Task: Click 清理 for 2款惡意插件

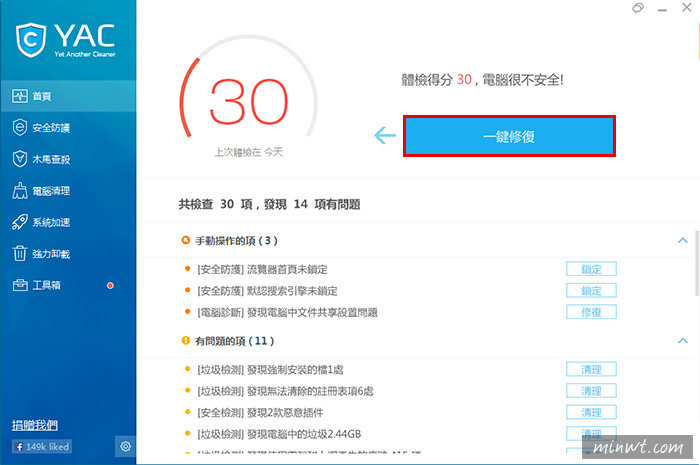Action: 591,412
